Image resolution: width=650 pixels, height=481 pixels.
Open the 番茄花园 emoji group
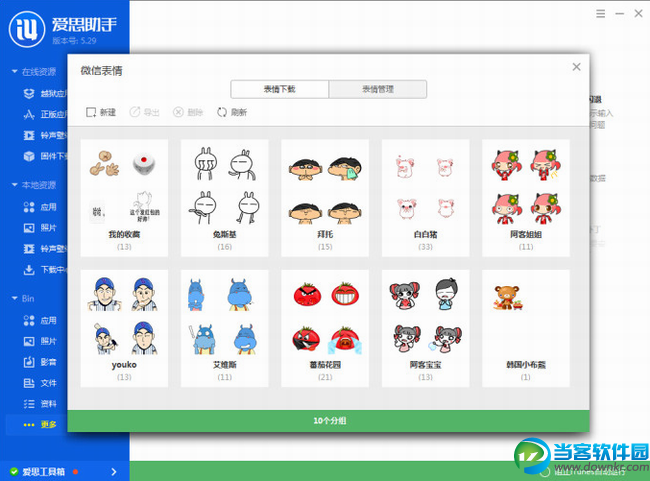[325, 328]
